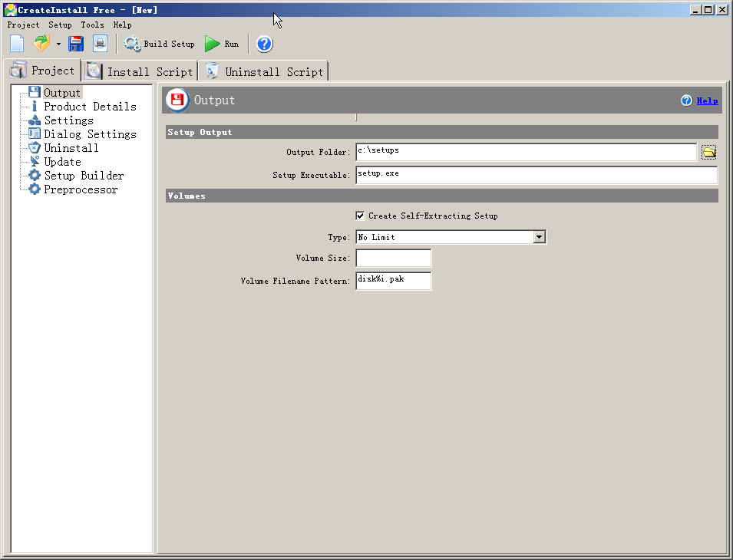The image size is (733, 560).
Task: Click the Help link in Output header
Action: (x=707, y=100)
